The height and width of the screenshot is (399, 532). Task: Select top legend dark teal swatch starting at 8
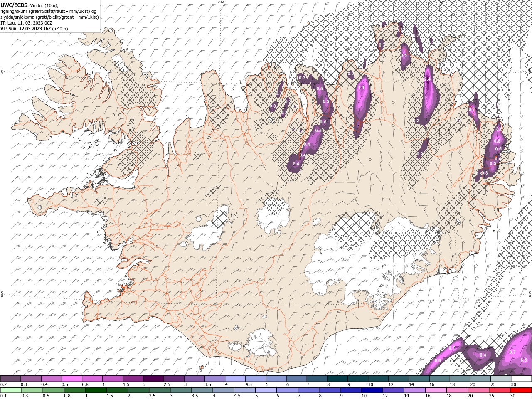[337, 379]
